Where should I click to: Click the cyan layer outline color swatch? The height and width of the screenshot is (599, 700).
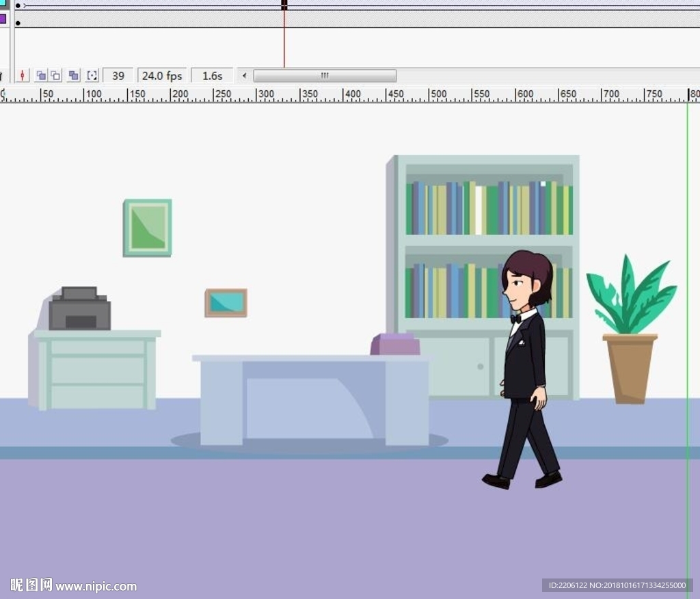pyautogui.click(x=3, y=4)
